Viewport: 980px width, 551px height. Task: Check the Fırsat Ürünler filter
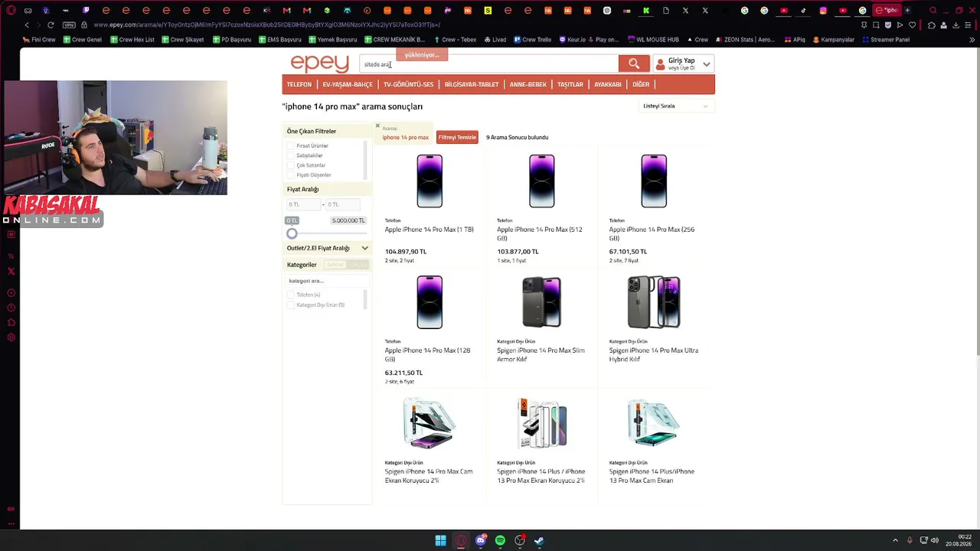coord(291,145)
